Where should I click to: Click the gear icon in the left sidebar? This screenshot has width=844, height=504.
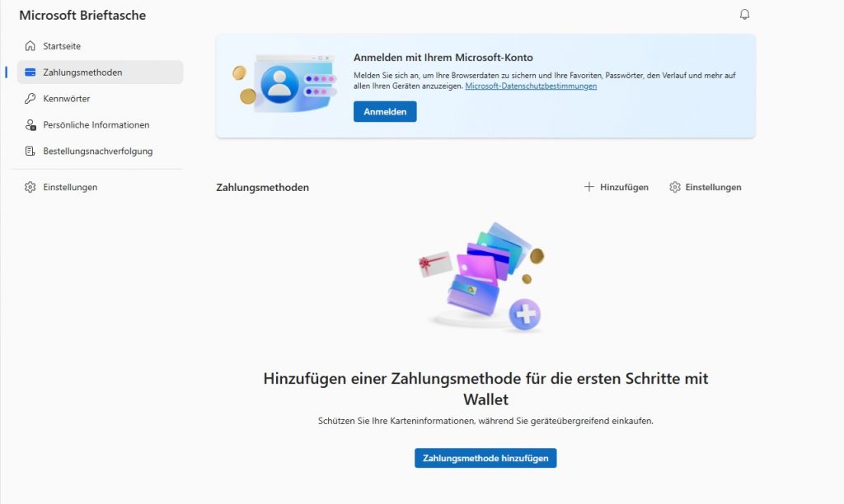(30, 188)
